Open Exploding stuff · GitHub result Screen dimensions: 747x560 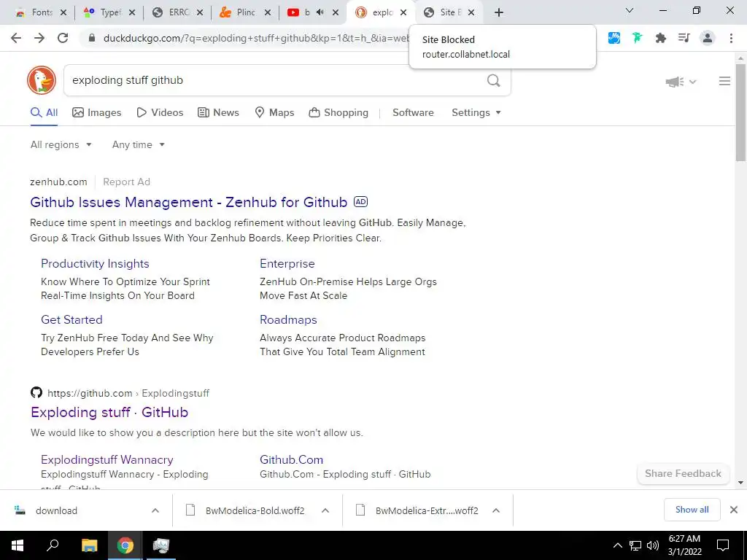109,413
